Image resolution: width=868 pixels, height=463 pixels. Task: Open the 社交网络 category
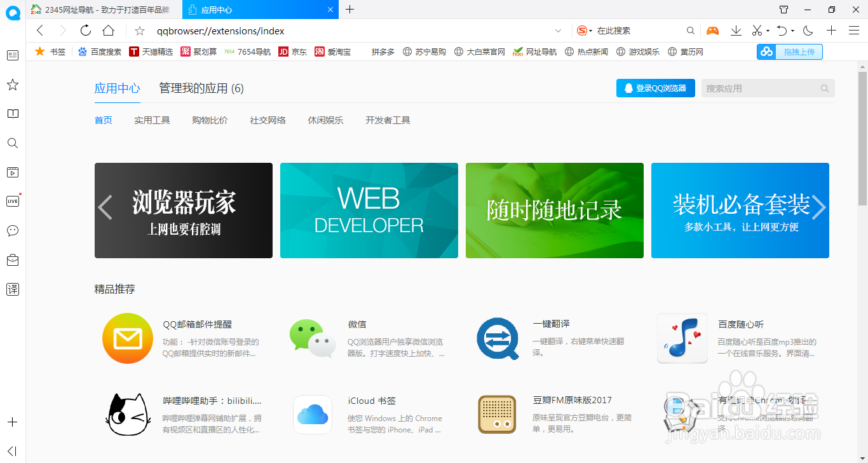[x=268, y=120]
